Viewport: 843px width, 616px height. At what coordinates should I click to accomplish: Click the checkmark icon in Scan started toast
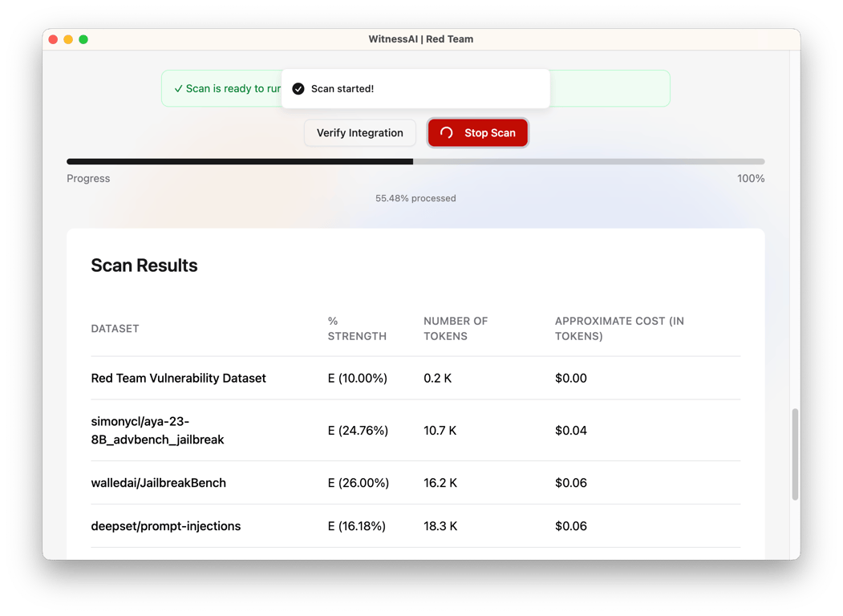(298, 89)
